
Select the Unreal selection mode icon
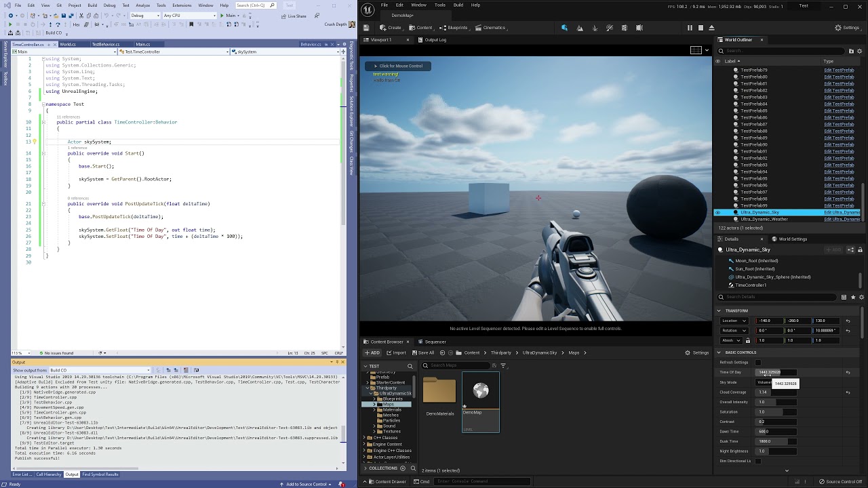pos(564,28)
